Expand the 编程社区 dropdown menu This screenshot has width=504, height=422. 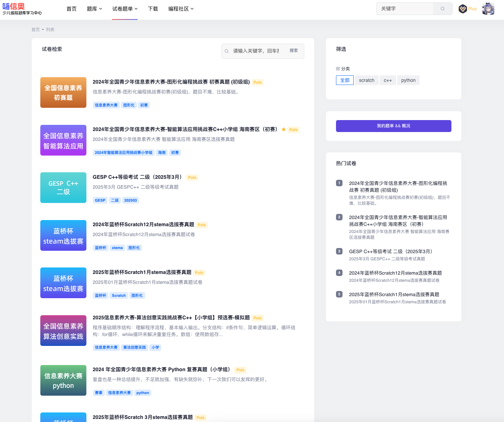point(181,9)
